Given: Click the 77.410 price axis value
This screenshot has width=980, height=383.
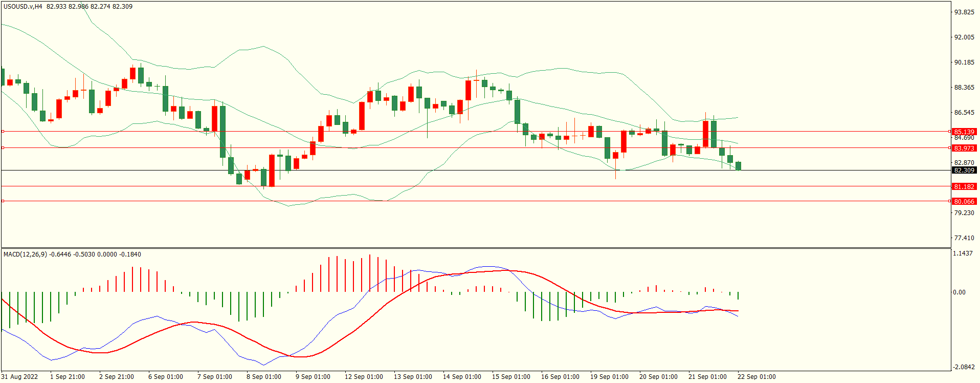Looking at the screenshot, I should coord(964,238).
